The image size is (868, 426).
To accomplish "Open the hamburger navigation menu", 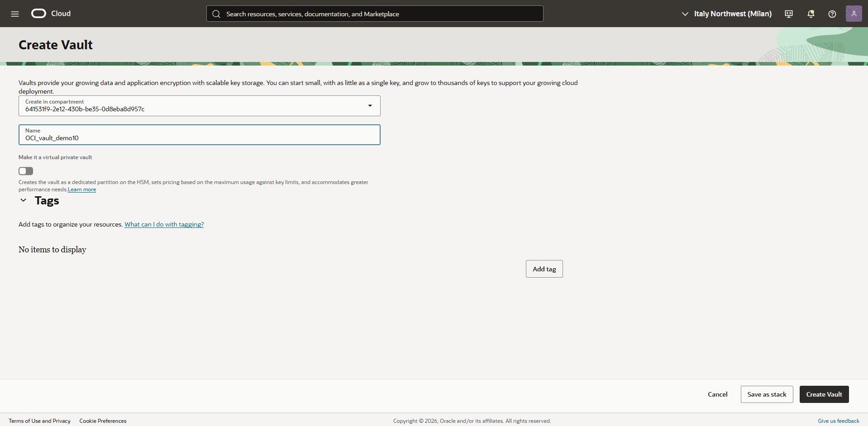I will click(x=15, y=14).
